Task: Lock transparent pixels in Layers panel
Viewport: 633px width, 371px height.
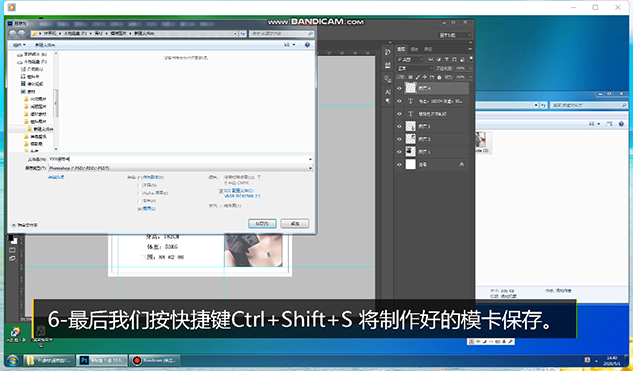Action: 410,77
